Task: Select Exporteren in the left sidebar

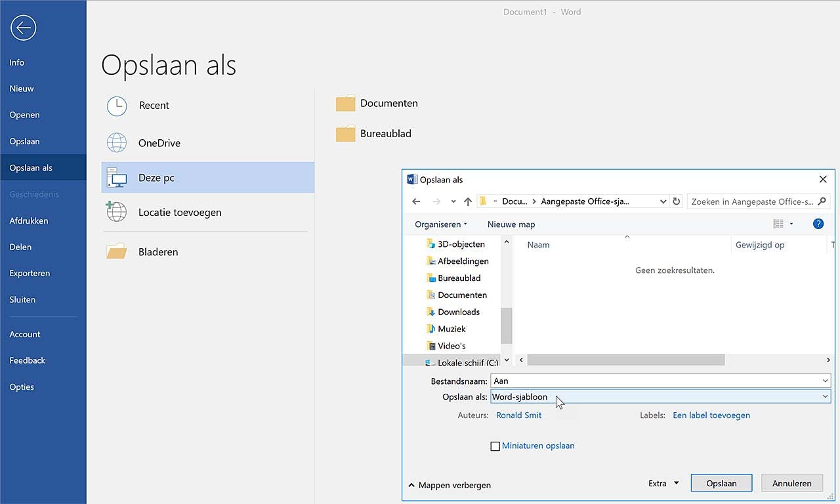Action: (x=30, y=273)
